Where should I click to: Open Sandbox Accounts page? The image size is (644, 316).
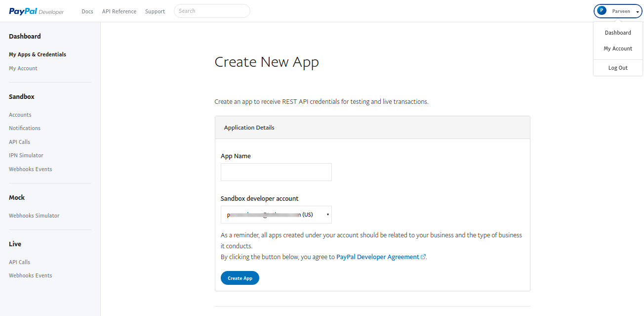[20, 115]
